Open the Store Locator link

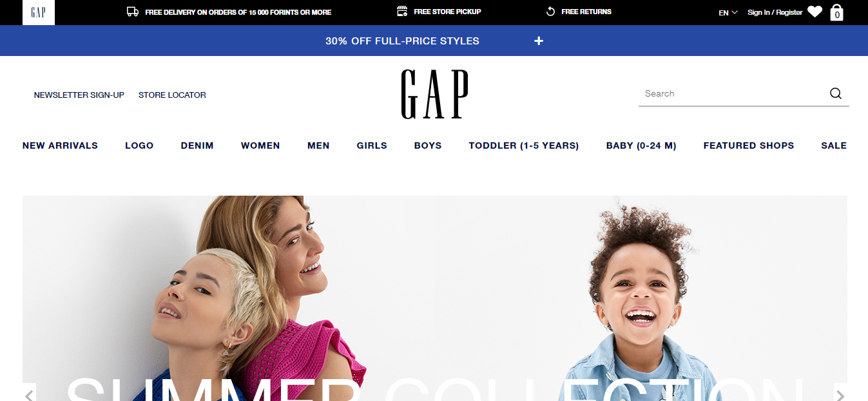coord(172,95)
